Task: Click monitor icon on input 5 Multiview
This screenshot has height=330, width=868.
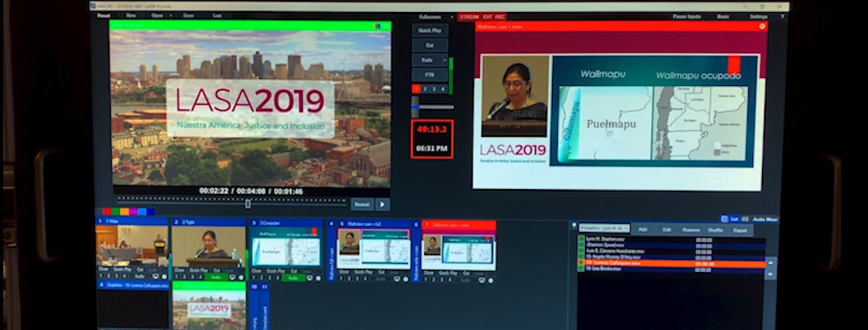Action: 397,279
